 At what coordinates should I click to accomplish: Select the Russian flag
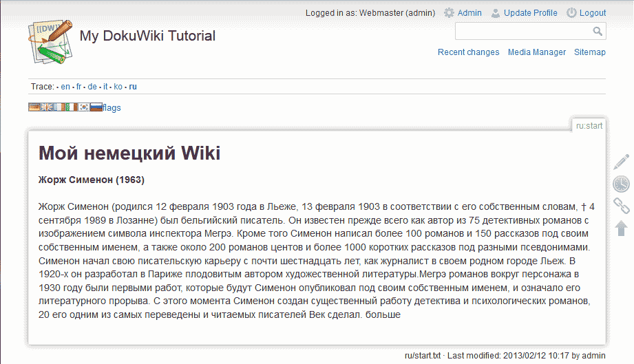pyautogui.click(x=96, y=107)
